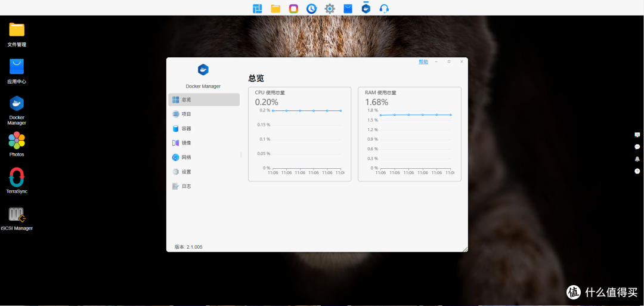Maximize the Docker Manager window
Screen dimensions: 644x306
click(449, 61)
